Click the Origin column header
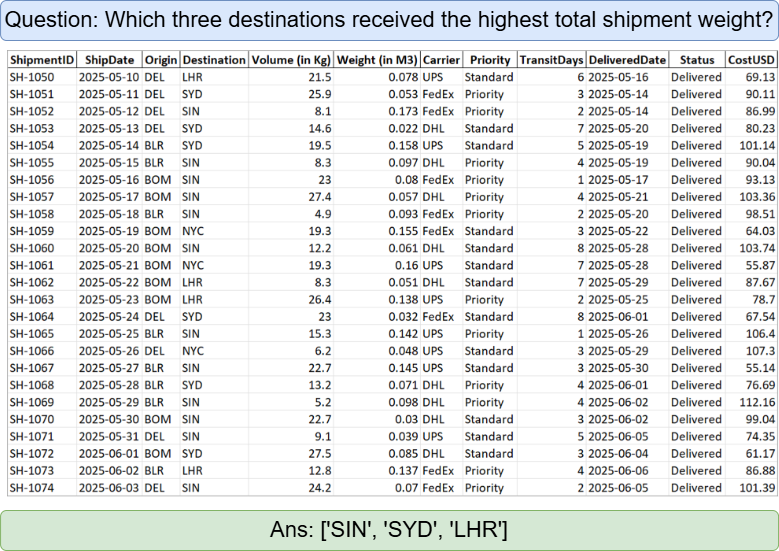The height and width of the screenshot is (551, 779). tap(161, 60)
